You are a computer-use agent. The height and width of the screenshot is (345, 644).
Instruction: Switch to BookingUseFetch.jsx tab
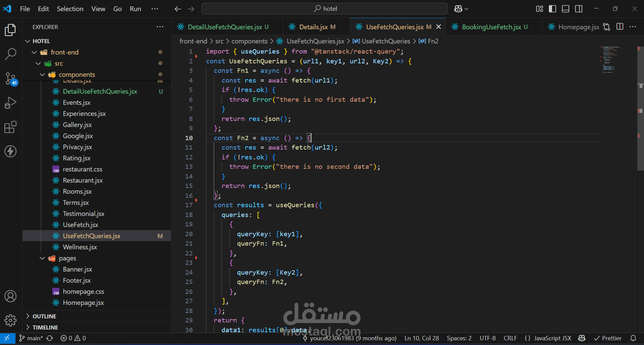coord(494,27)
